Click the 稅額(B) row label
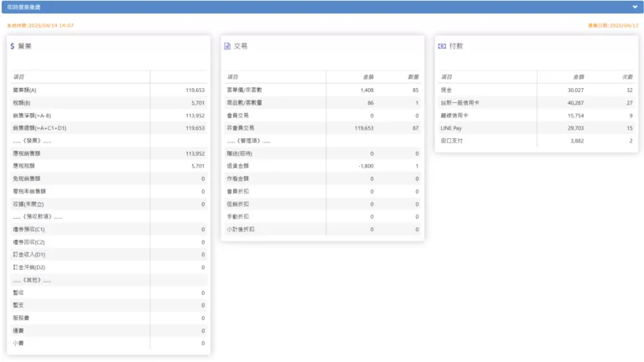The height and width of the screenshot is (362, 644). coord(21,102)
